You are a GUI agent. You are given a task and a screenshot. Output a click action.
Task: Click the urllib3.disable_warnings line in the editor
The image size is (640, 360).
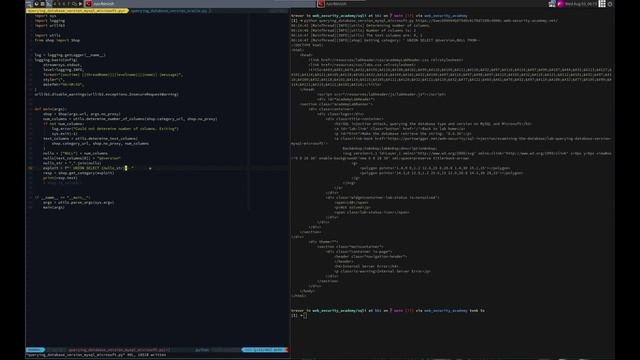tap(106, 94)
